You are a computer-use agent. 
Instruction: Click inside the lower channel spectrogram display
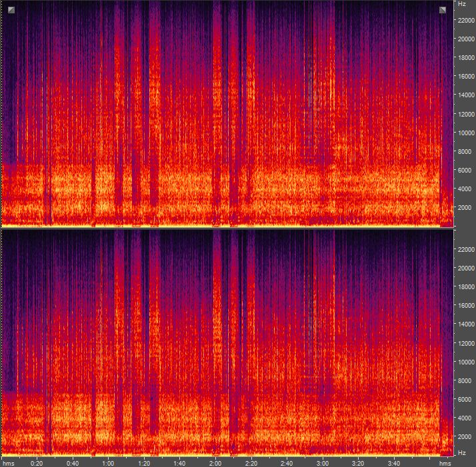click(x=228, y=343)
